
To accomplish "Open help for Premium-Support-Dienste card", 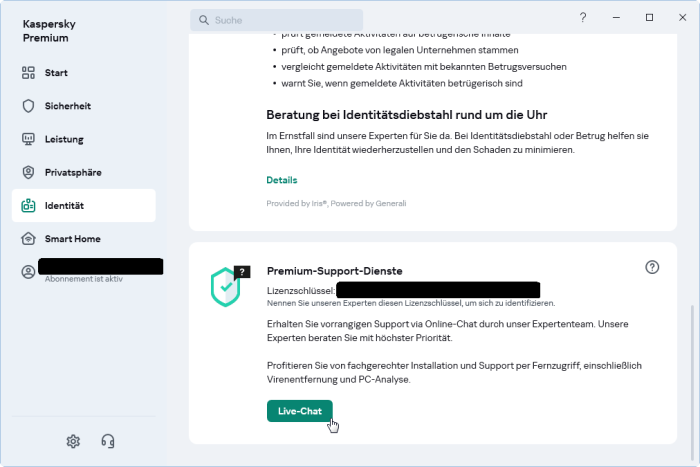I will 652,267.
